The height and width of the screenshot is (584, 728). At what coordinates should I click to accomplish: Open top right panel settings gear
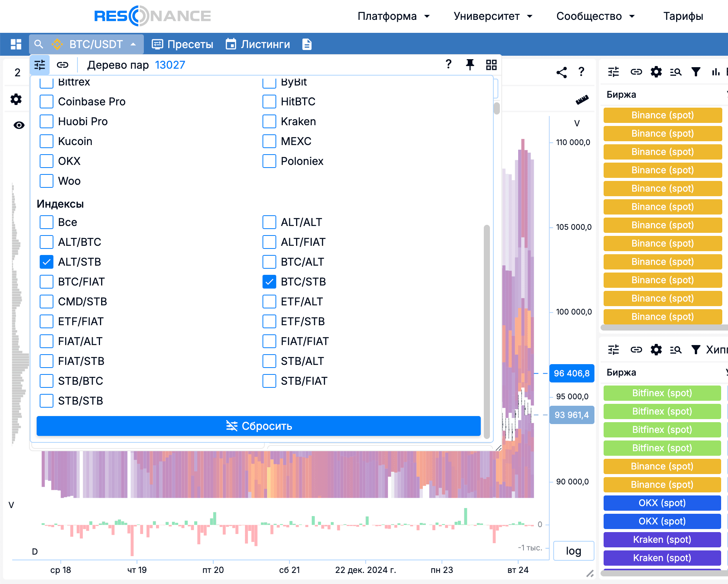point(656,72)
